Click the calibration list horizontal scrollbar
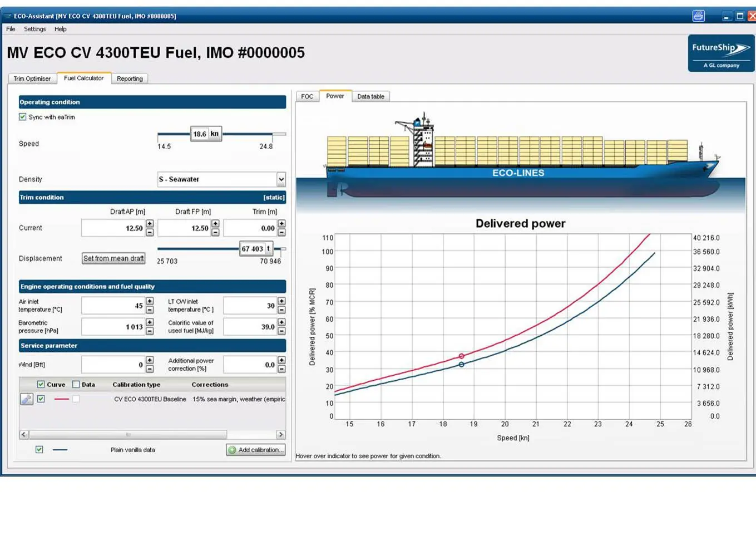 (x=128, y=434)
